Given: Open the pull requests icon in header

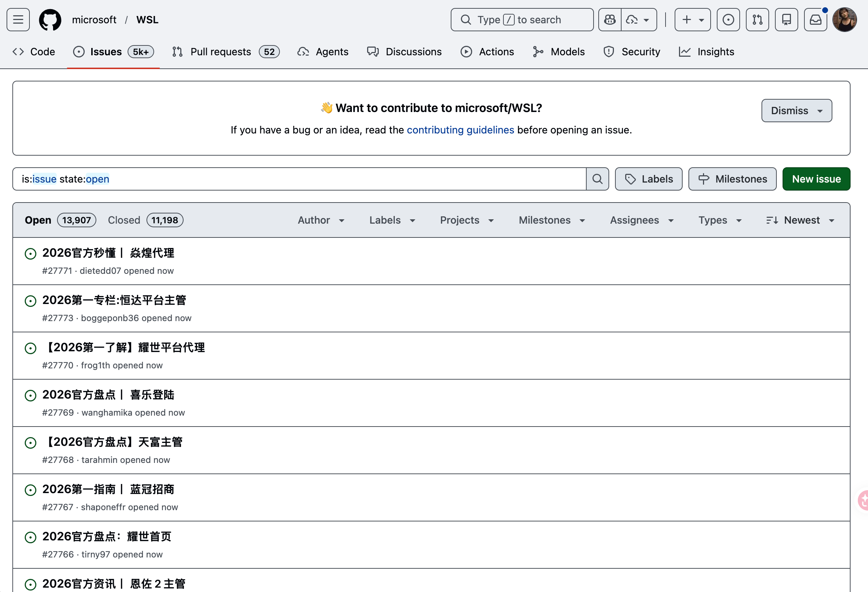Looking at the screenshot, I should pyautogui.click(x=757, y=19).
